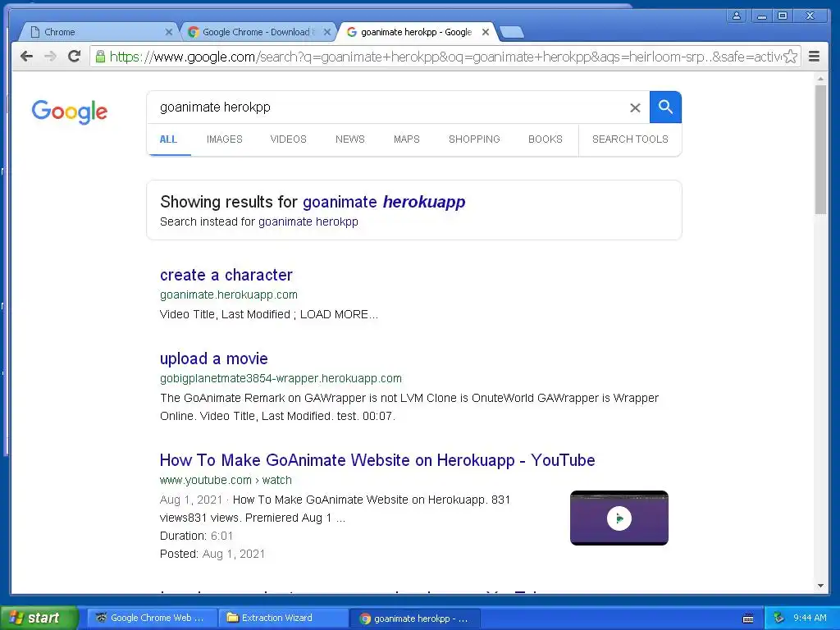Click the page vertical scrollbar thumb
The image size is (840, 630).
click(820, 149)
